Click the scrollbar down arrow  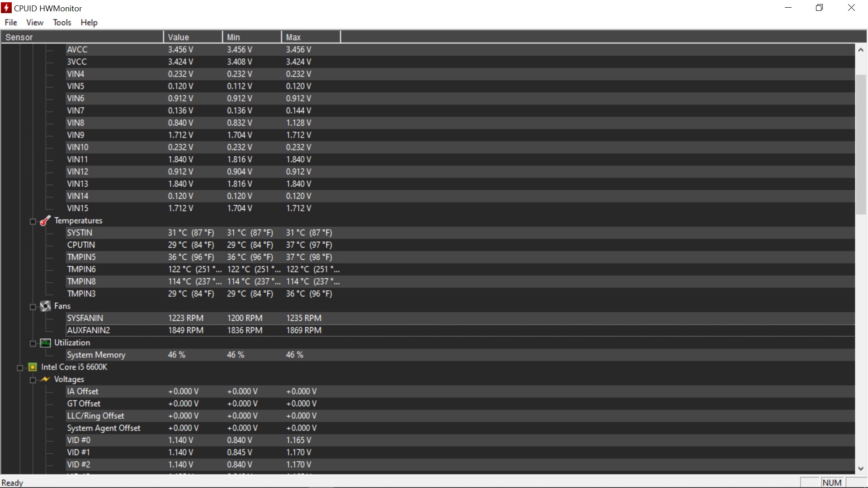861,469
